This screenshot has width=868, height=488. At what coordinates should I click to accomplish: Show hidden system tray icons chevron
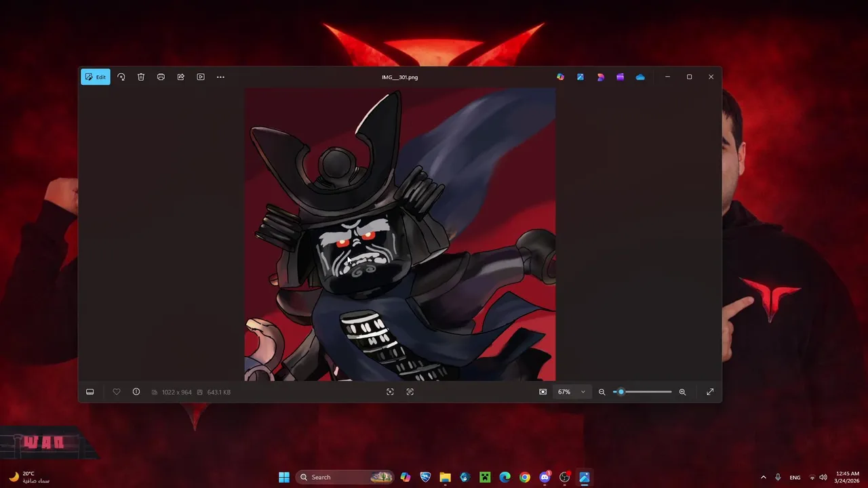[x=763, y=477]
